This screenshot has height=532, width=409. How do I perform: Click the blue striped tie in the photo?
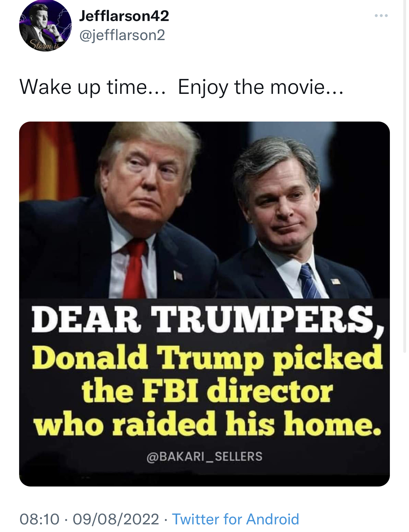[308, 281]
